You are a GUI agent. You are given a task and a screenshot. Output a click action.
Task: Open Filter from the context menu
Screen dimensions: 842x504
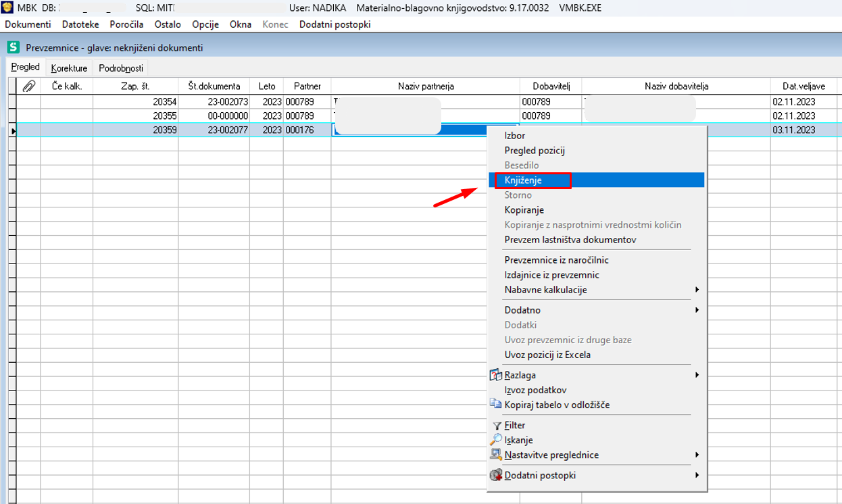coord(515,425)
